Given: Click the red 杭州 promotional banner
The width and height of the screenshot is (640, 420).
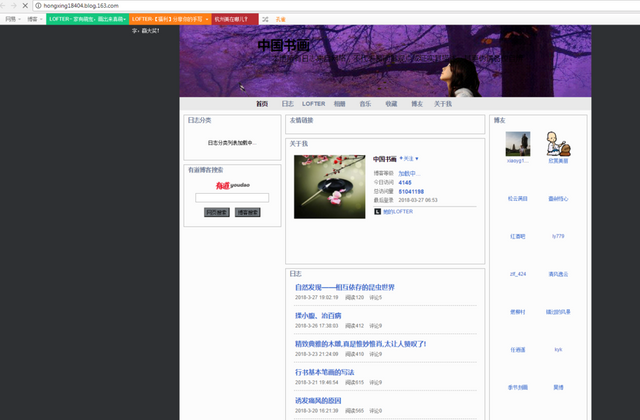Looking at the screenshot, I should pyautogui.click(x=235, y=19).
